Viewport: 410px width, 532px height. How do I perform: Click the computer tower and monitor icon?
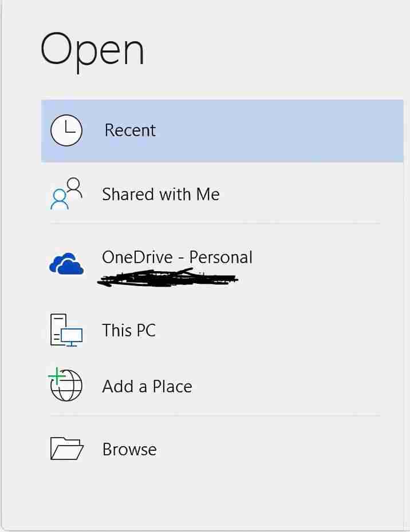click(x=66, y=330)
